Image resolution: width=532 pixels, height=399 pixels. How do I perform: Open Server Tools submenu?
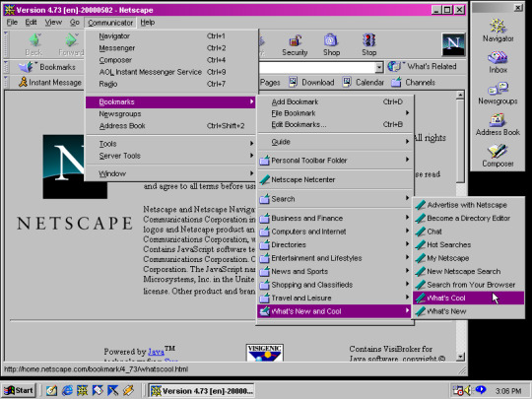[x=171, y=156]
